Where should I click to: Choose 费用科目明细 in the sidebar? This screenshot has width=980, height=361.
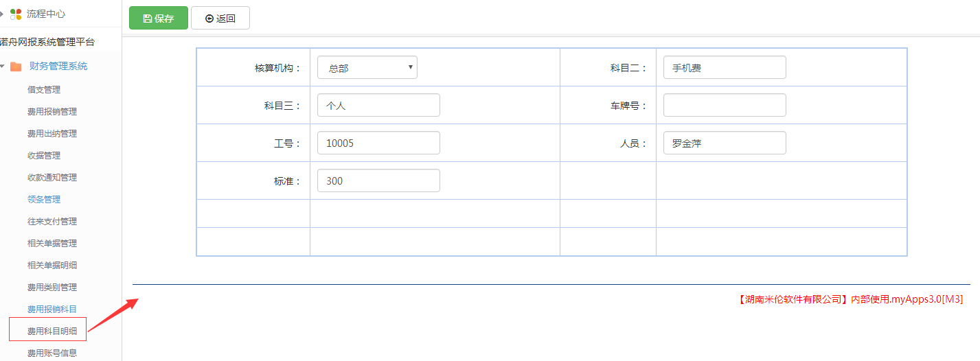48,331
